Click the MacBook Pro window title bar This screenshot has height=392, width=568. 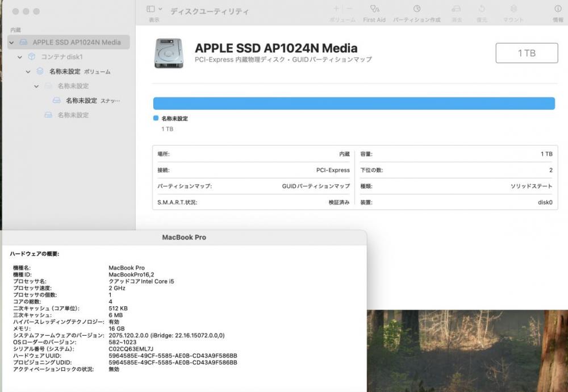pyautogui.click(x=184, y=237)
